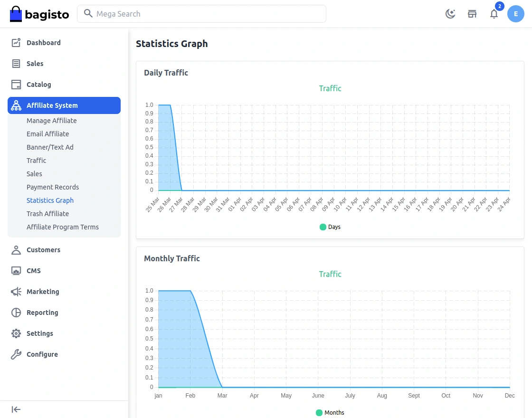Click the Catalog sidebar icon
The height and width of the screenshot is (418, 532).
[15, 84]
